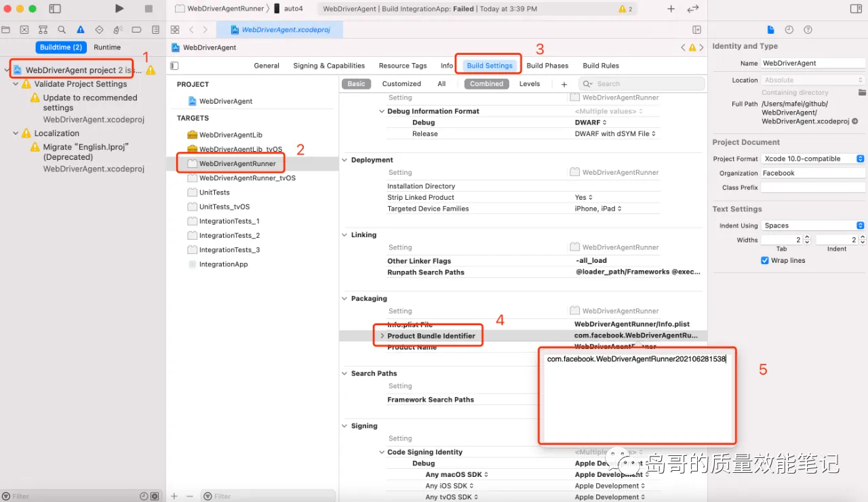Select the Levels view option
Image resolution: width=868 pixels, height=502 pixels.
[530, 84]
